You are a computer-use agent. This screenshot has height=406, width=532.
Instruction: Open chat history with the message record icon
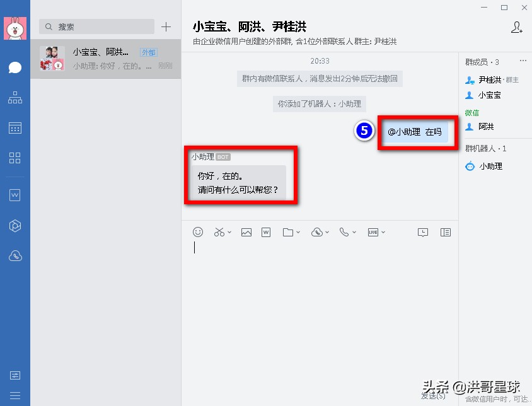click(423, 232)
